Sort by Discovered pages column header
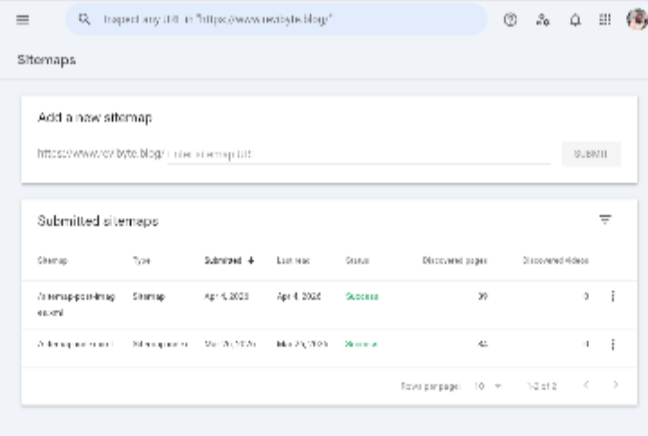The image size is (648, 436). click(x=455, y=260)
